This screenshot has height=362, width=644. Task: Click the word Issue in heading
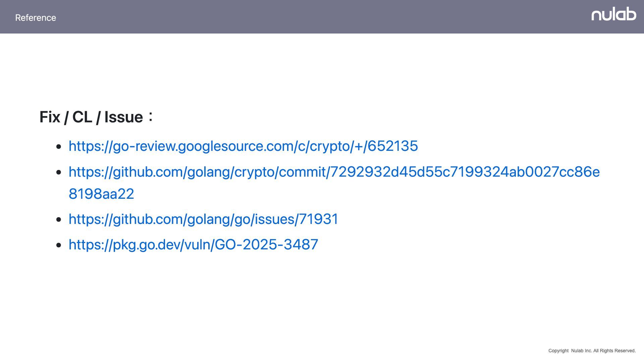click(124, 117)
